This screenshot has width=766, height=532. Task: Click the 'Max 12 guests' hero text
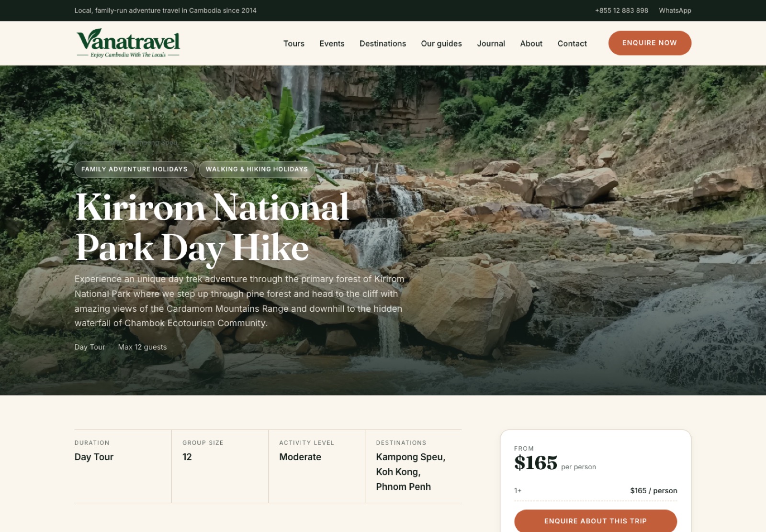point(142,347)
